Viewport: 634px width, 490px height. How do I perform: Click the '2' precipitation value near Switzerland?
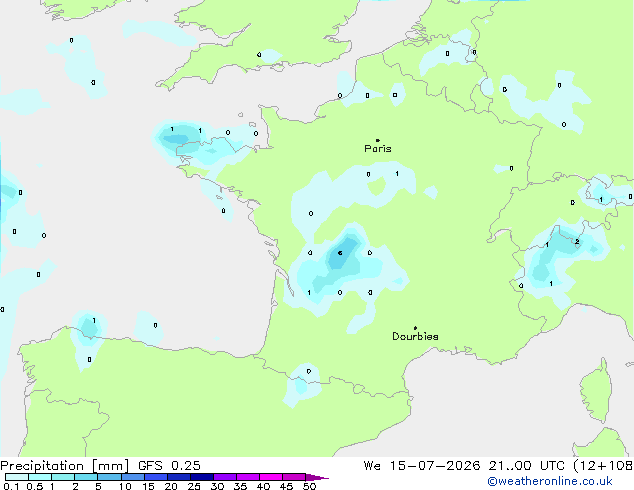pos(577,242)
